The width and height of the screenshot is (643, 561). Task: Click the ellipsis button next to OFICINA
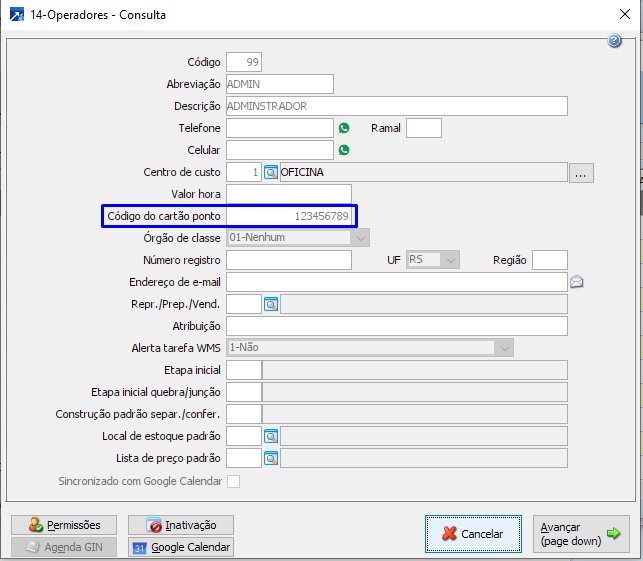pos(581,173)
